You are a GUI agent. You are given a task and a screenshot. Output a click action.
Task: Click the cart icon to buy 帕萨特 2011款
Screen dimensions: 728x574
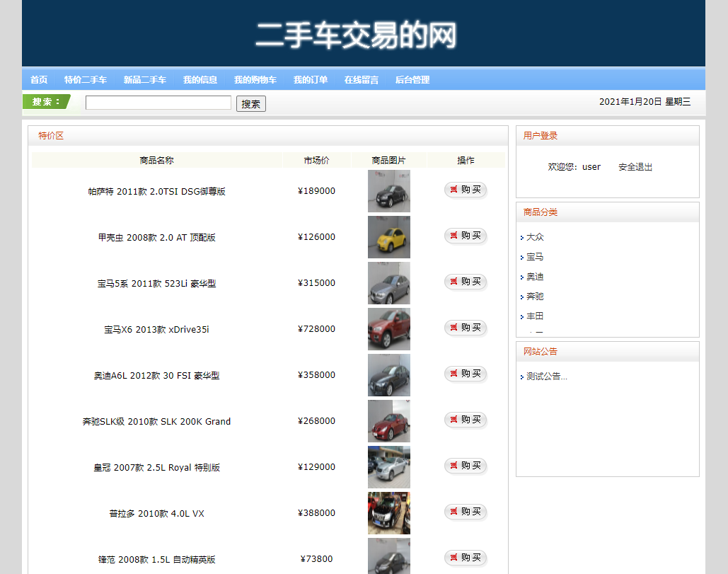pyautogui.click(x=453, y=190)
